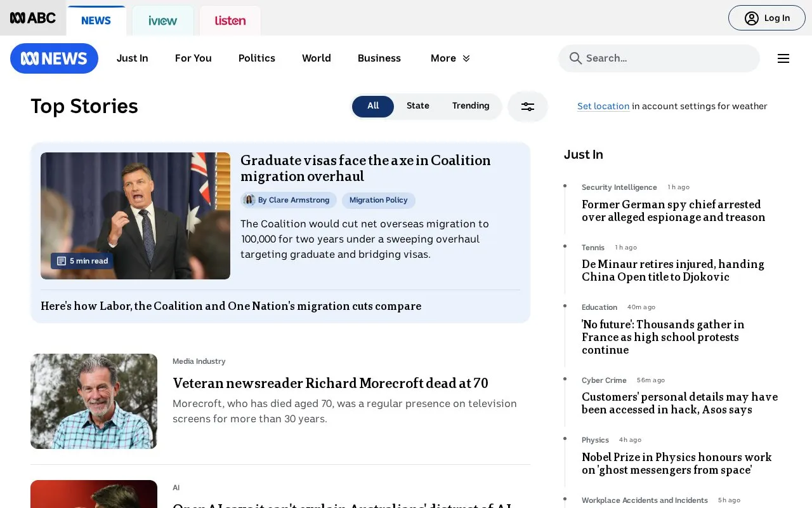Open the Just In menu item
Viewport: 812px width, 508px height.
[x=133, y=58]
